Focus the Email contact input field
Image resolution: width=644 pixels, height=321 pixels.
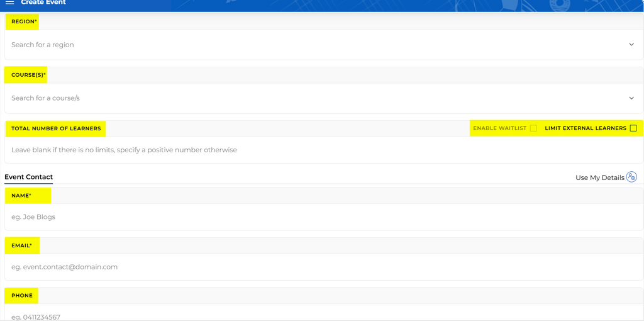[314, 267]
